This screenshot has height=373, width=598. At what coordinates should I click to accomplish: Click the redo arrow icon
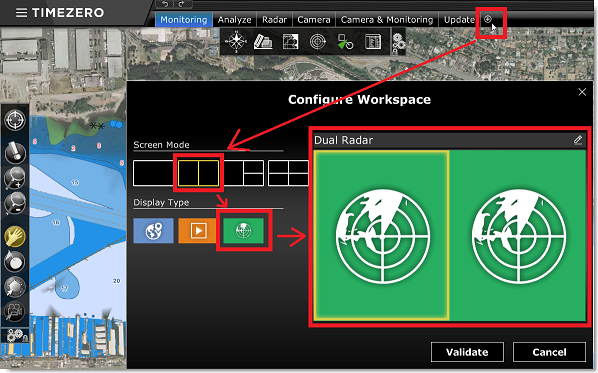[x=182, y=4]
